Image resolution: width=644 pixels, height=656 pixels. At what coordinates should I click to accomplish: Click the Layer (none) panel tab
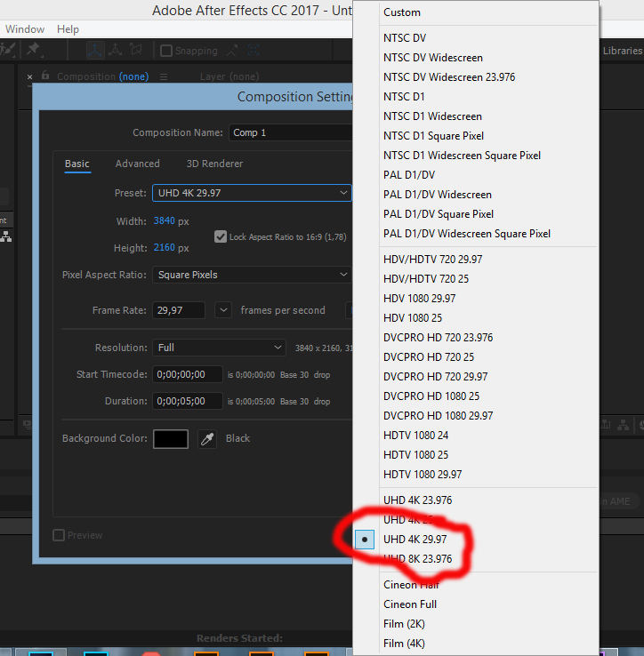tap(229, 76)
